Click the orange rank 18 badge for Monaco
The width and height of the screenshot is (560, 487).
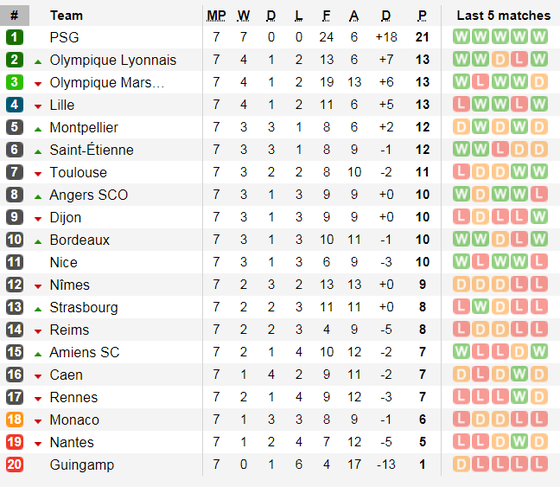click(14, 420)
